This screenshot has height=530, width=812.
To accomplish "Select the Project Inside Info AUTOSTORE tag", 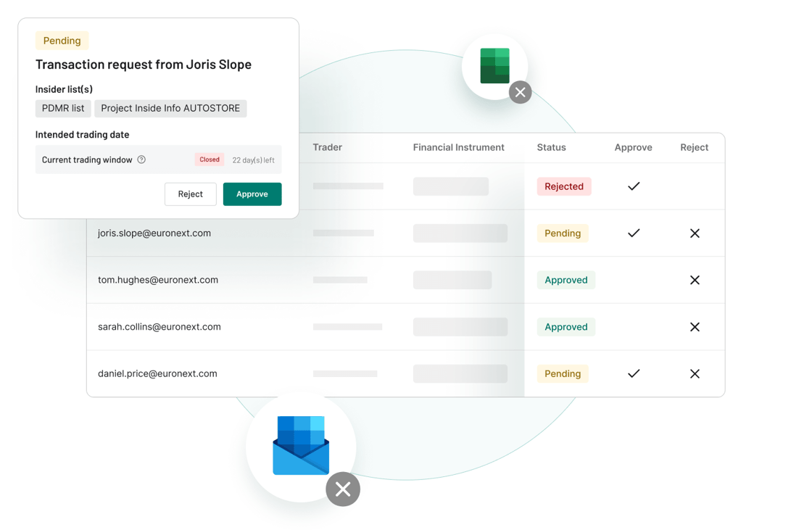I will coord(170,108).
